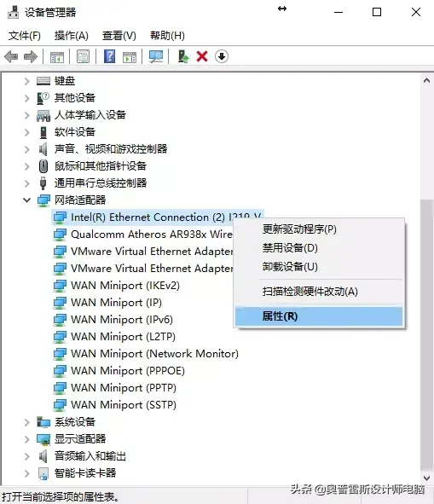This screenshot has height=504, width=434.
Task: Open the 帮助(H) menu
Action: [x=167, y=35]
